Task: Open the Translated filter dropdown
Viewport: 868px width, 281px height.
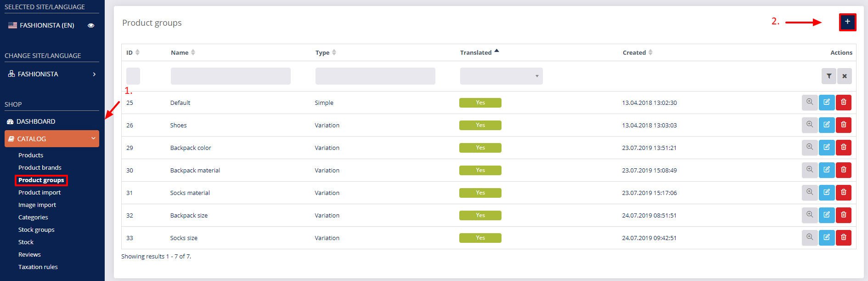Action: pos(502,76)
